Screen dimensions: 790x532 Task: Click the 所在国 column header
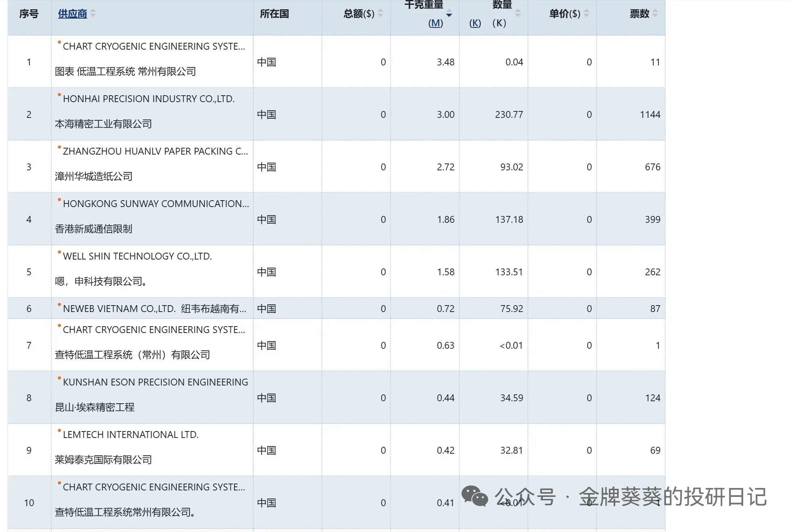[274, 14]
